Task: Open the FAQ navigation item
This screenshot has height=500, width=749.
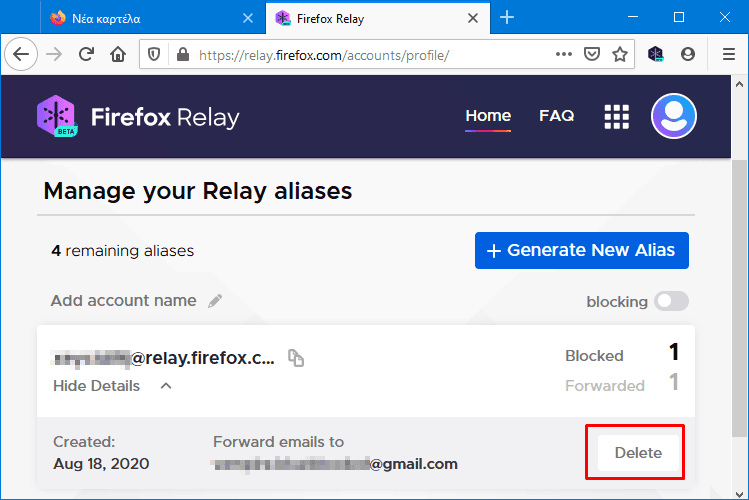Action: (x=556, y=116)
